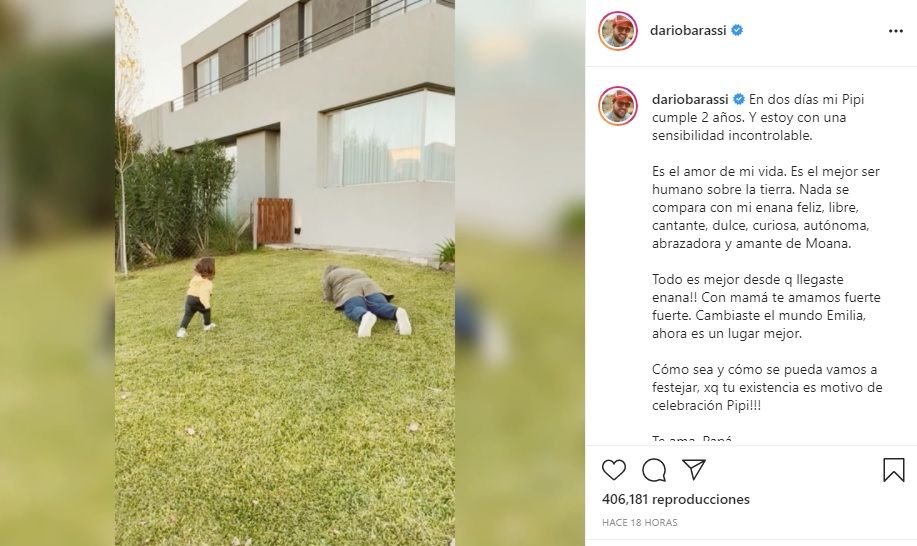The width and height of the screenshot is (917, 546).
Task: Play the video of the child on grass
Action: pyautogui.click(x=285, y=273)
